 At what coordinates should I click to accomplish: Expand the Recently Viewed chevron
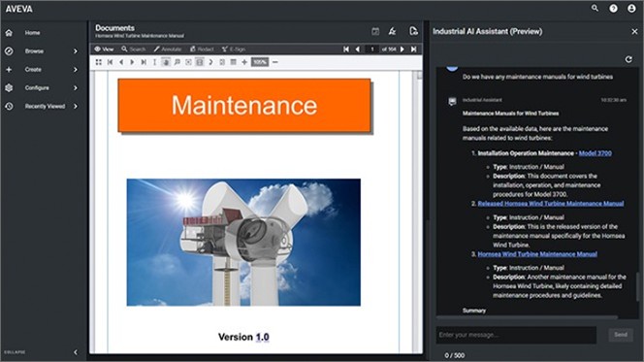pos(76,106)
